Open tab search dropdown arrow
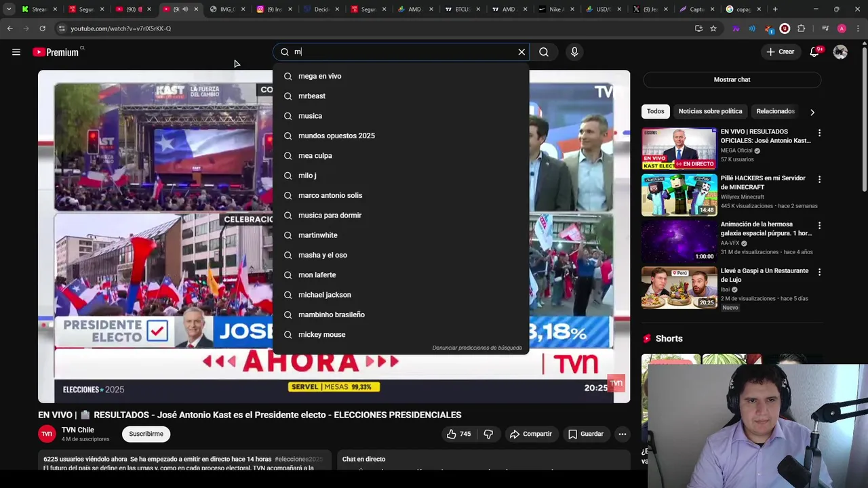 click(9, 9)
